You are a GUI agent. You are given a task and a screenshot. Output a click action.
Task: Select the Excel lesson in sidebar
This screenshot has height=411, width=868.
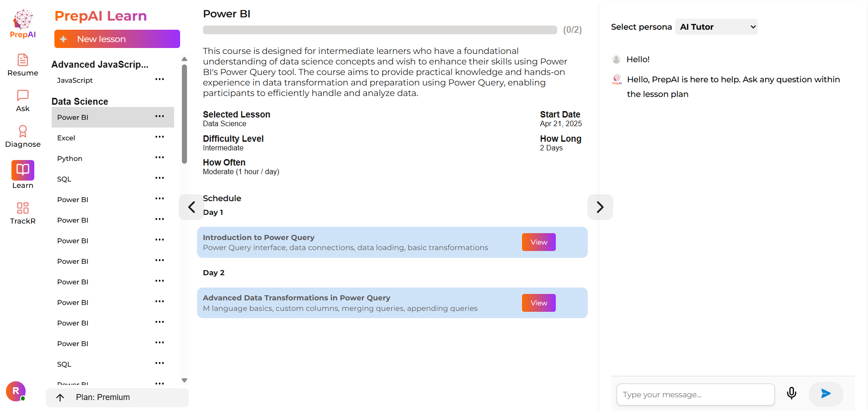pos(66,138)
